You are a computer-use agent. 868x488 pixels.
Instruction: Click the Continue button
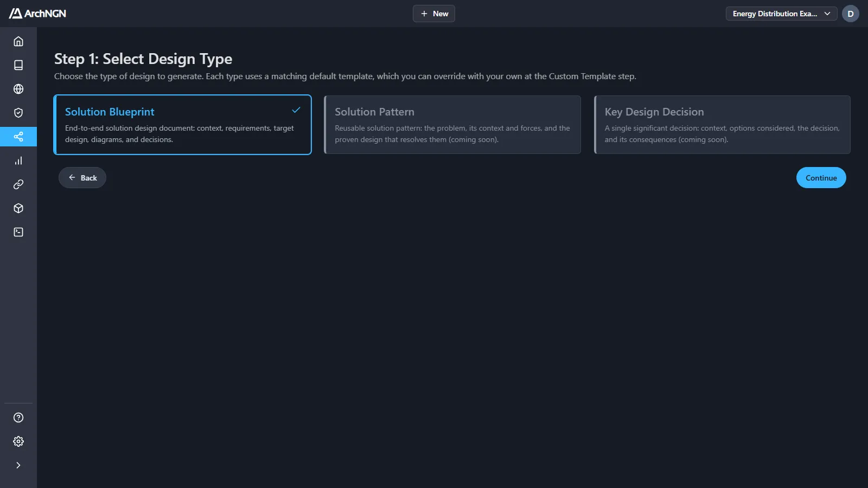point(821,178)
